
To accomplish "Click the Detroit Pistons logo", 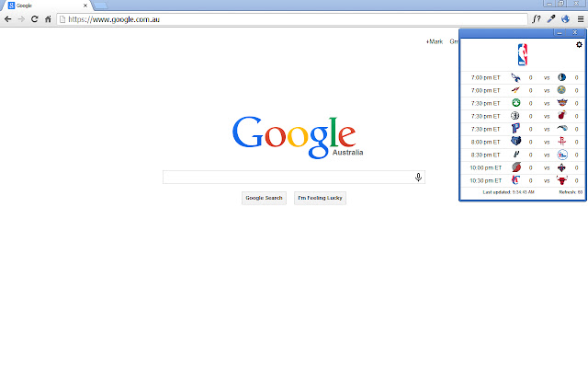I will pyautogui.click(x=516, y=129).
